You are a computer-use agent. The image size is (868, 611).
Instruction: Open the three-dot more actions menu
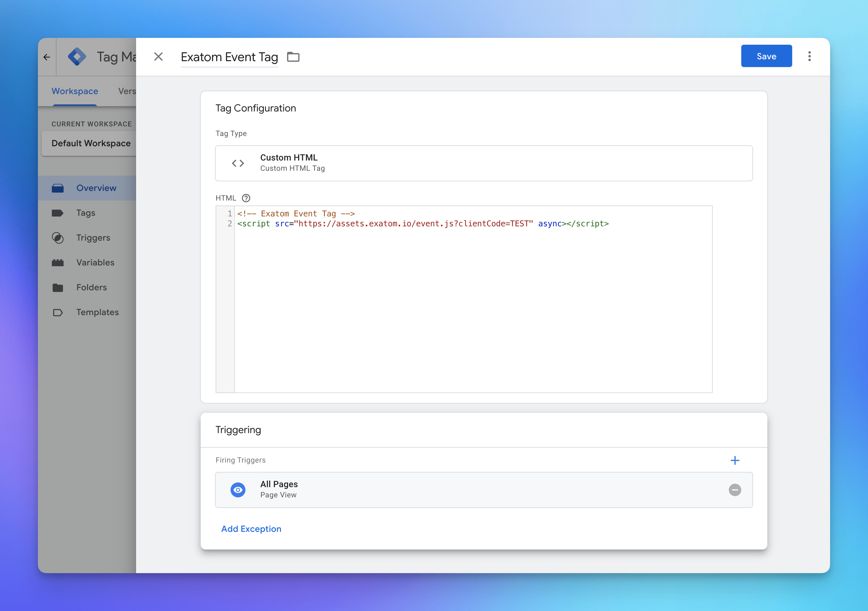809,56
